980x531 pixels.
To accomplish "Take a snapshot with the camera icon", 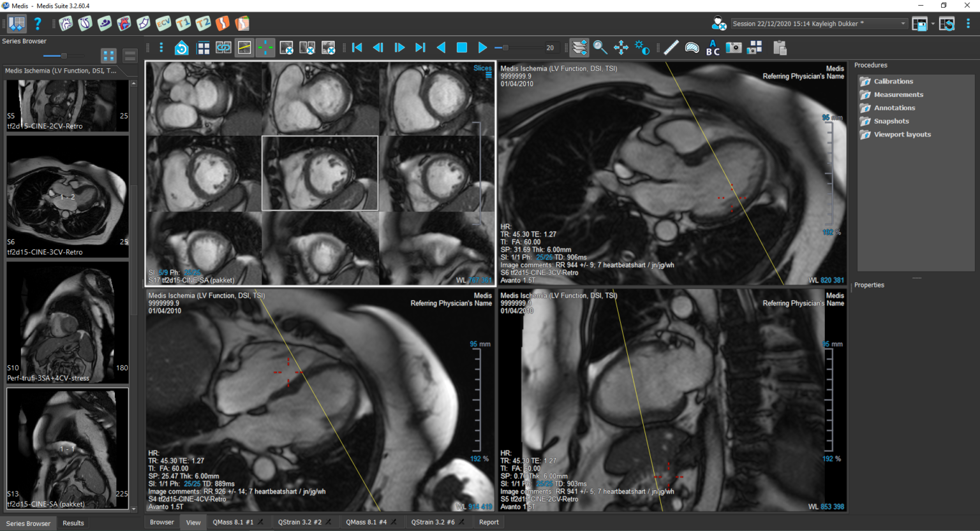I will (734, 48).
